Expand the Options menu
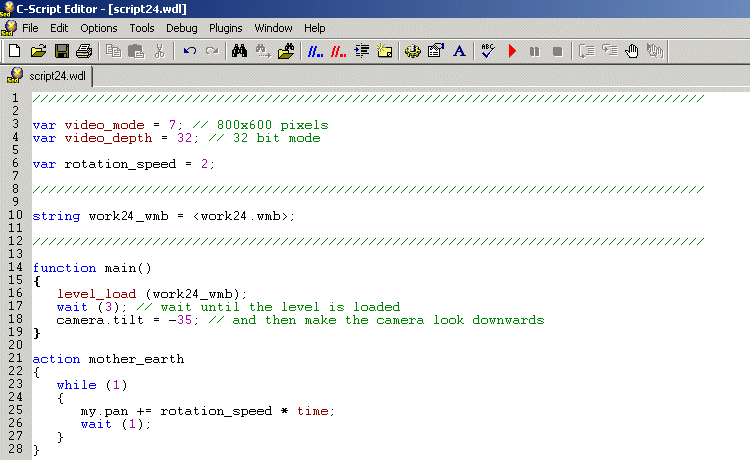 99,28
